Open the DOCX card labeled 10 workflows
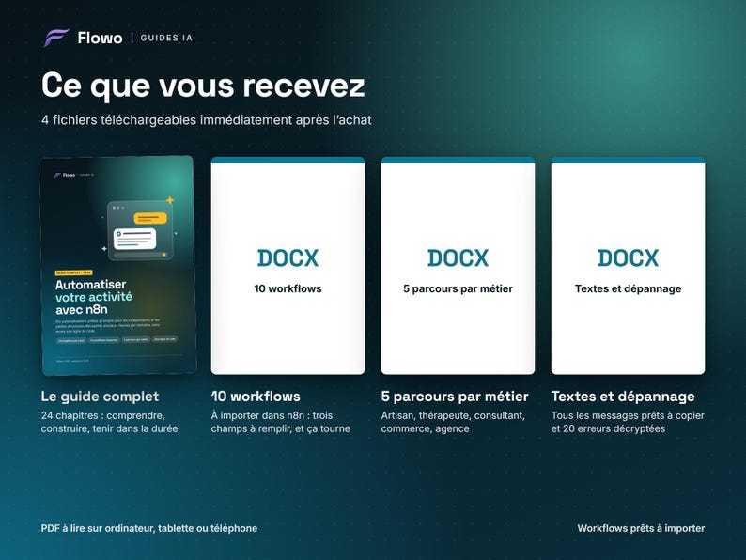 pos(288,266)
